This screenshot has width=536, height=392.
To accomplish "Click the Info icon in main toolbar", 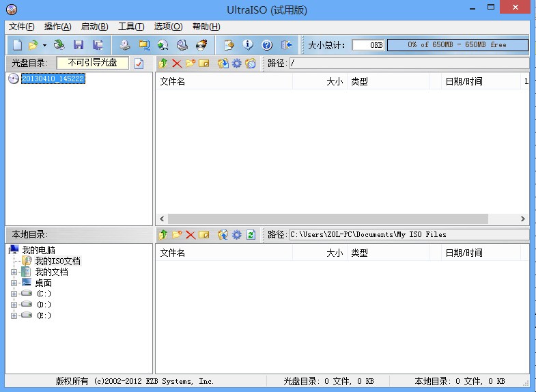I will pos(248,45).
